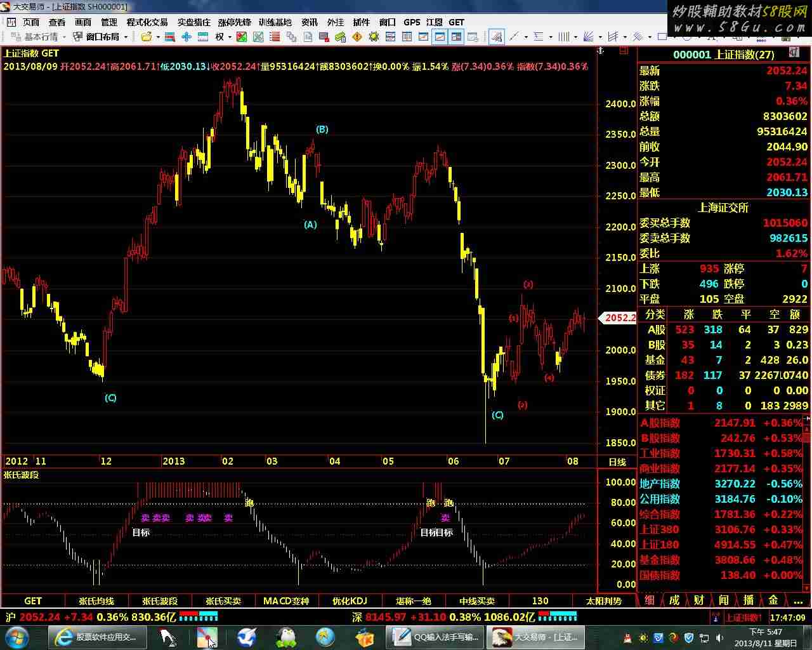Open the Windows Start button
The image size is (812, 650).
(x=16, y=637)
